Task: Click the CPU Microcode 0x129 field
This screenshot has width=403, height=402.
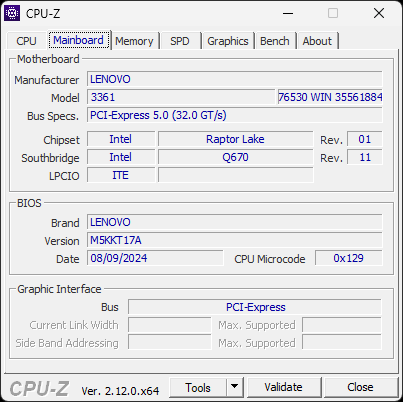Action: [349, 258]
